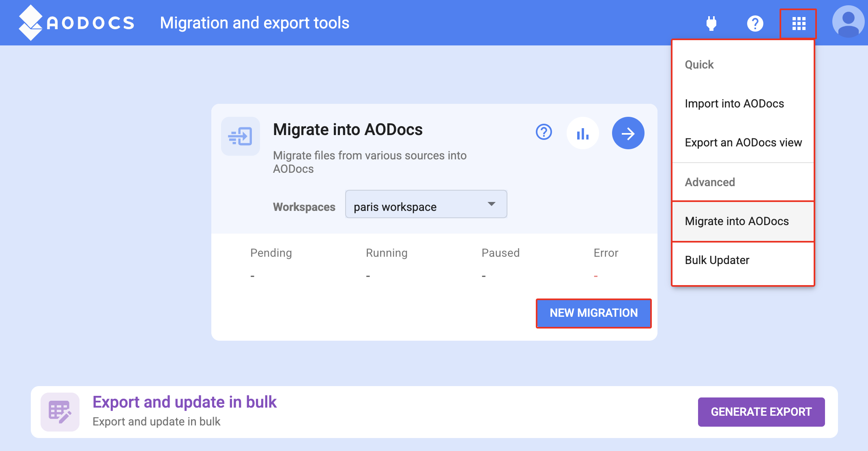Click the Migrate into AODocs card heading

coord(348,130)
